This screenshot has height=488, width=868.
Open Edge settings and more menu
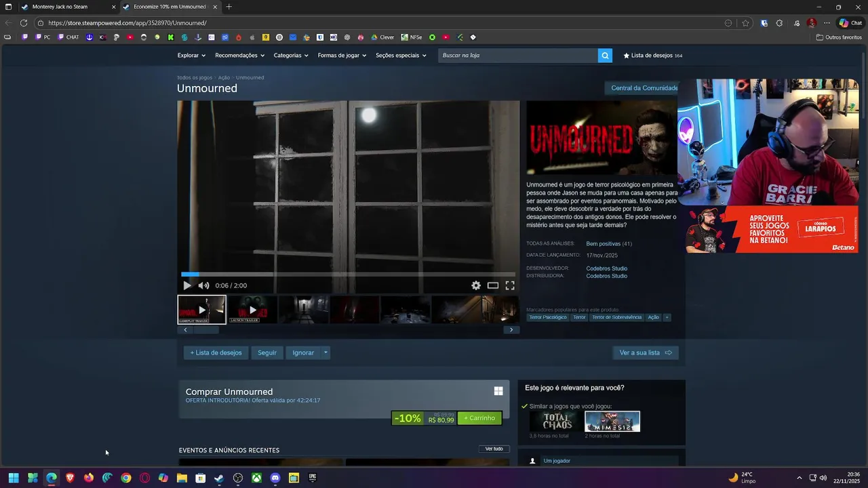coord(827,23)
